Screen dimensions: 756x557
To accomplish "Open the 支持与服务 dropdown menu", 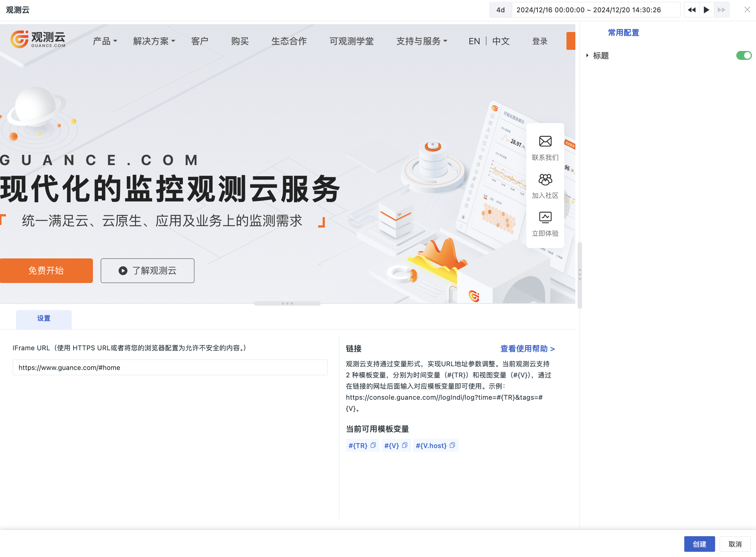I will (x=421, y=41).
